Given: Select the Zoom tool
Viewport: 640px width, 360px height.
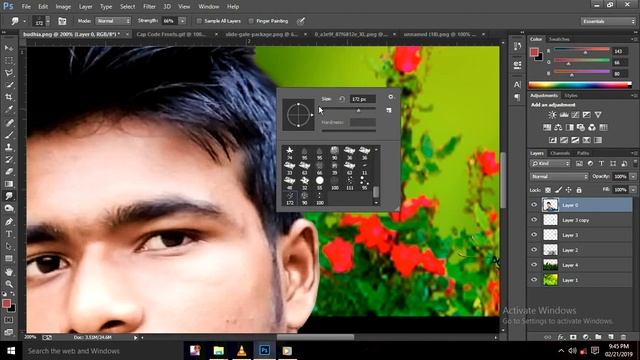Looking at the screenshot, I should 9,284.
